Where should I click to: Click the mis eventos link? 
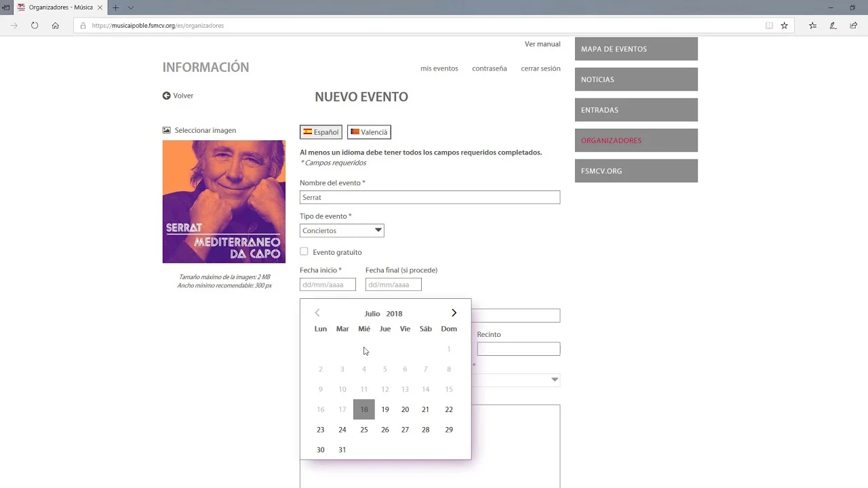(439, 68)
